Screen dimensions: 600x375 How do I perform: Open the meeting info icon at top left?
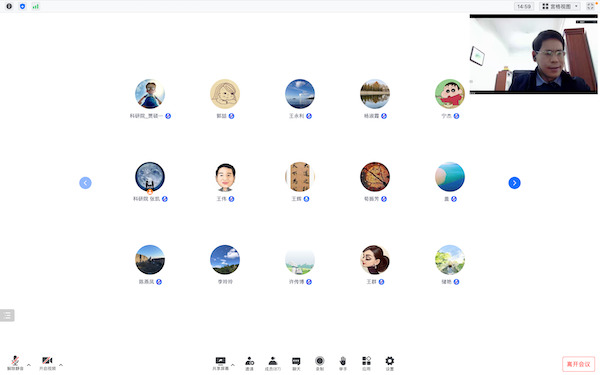point(9,6)
